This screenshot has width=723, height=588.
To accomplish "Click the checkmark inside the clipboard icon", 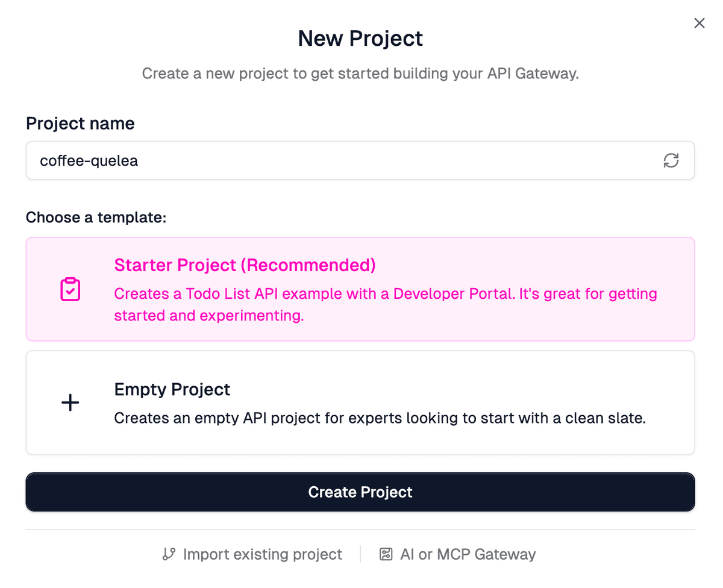I will coord(70,292).
